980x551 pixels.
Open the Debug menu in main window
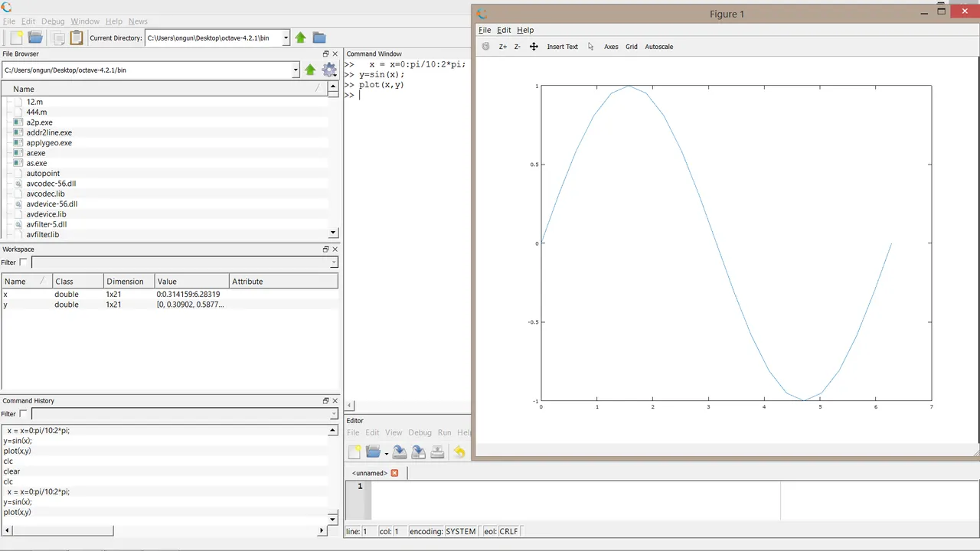(53, 21)
